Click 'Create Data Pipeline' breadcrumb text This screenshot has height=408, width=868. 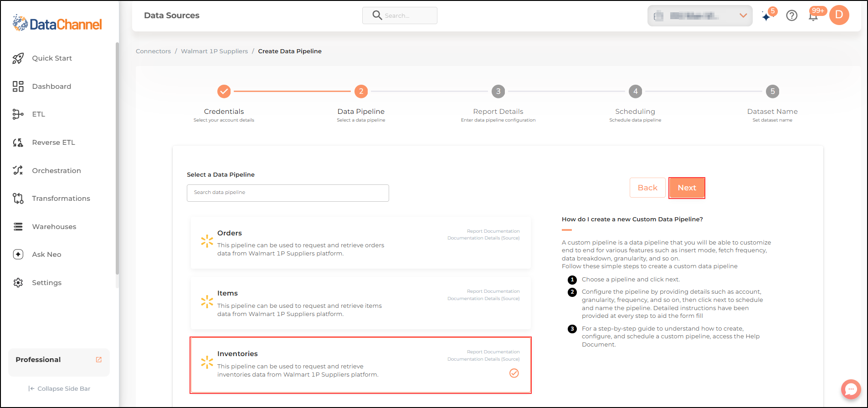290,51
